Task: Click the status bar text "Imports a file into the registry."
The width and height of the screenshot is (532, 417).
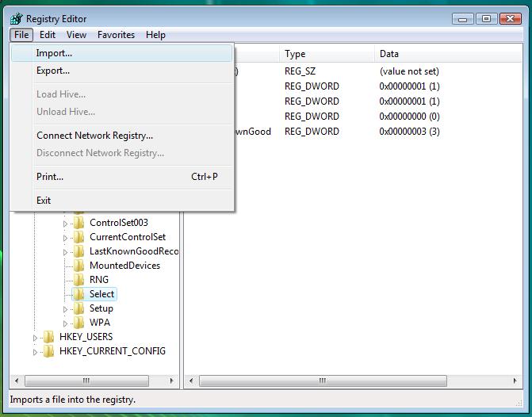Action: [73, 400]
